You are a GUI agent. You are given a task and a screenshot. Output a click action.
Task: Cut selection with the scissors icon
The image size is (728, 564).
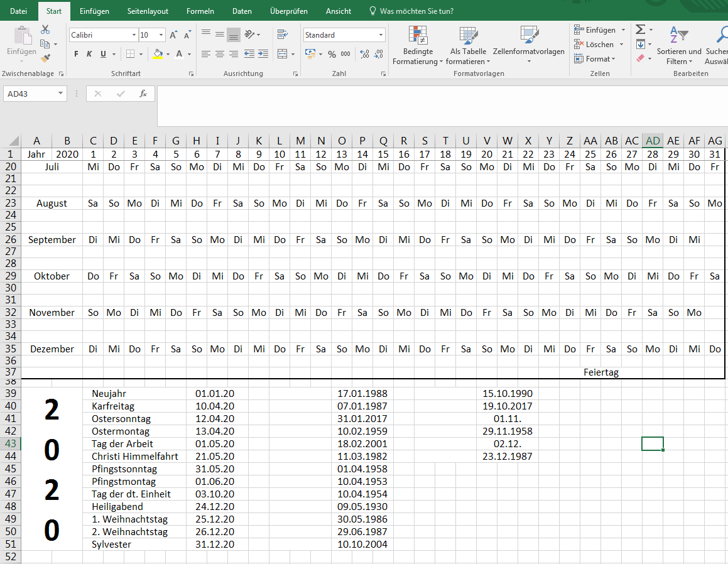(45, 30)
